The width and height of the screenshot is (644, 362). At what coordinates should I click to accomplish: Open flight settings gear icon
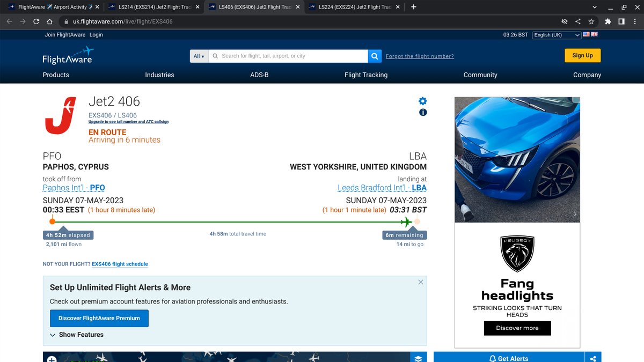pyautogui.click(x=423, y=101)
